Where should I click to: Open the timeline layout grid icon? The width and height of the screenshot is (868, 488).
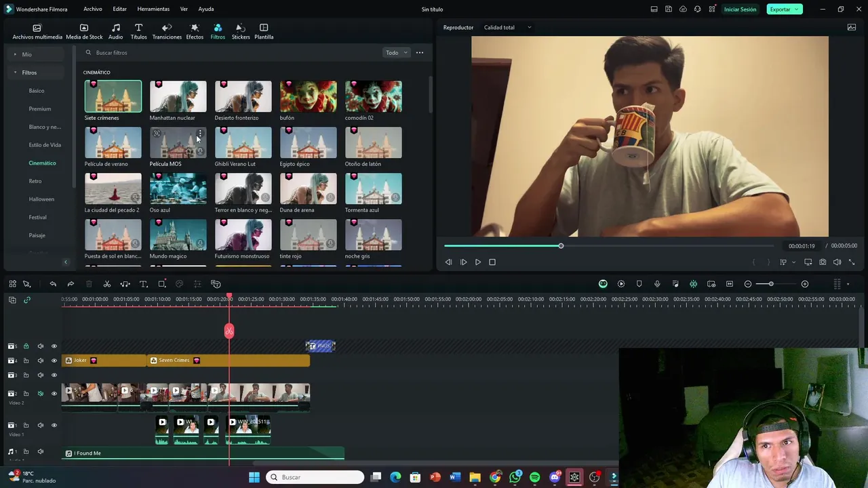pyautogui.click(x=12, y=284)
